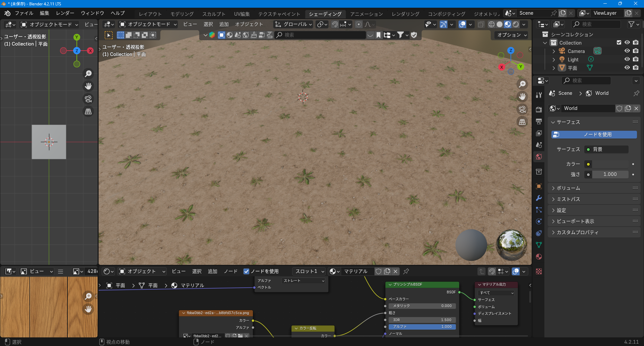The width and height of the screenshot is (644, 346).
Task: Open the Modifiers wrench tab icon
Action: coord(539,198)
